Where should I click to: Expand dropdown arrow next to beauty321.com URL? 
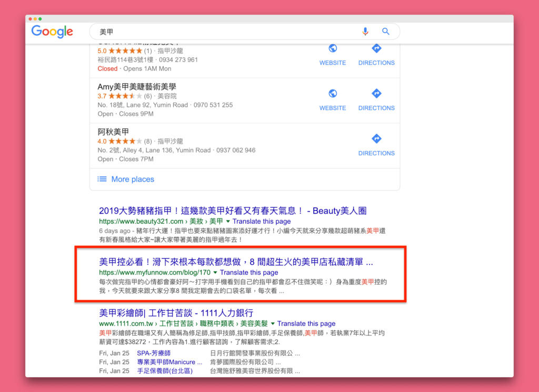(x=228, y=221)
